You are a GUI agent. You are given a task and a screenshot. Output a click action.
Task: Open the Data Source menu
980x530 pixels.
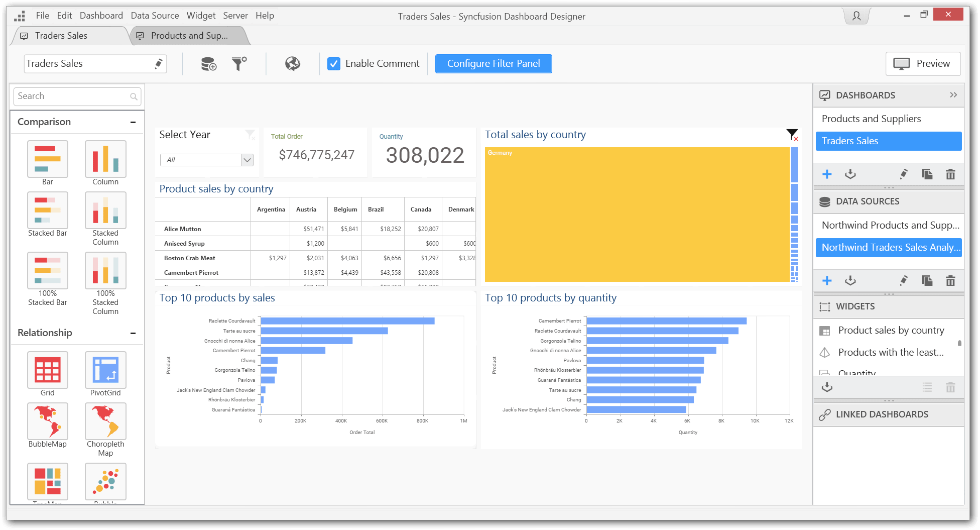(x=155, y=16)
